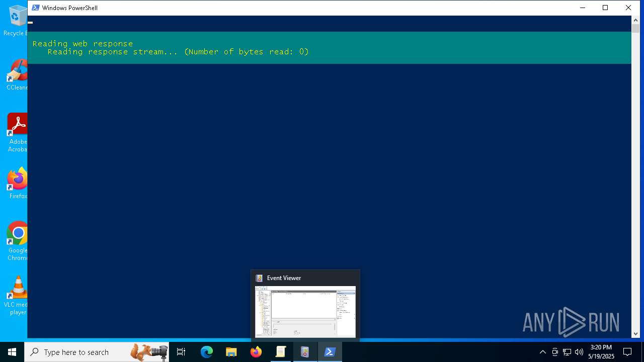Open Microsoft Edge from the taskbar
Image resolution: width=644 pixels, height=362 pixels.
coord(207,352)
